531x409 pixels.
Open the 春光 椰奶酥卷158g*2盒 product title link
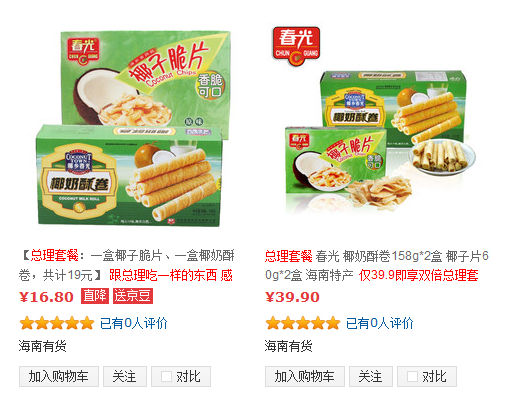tap(376, 265)
